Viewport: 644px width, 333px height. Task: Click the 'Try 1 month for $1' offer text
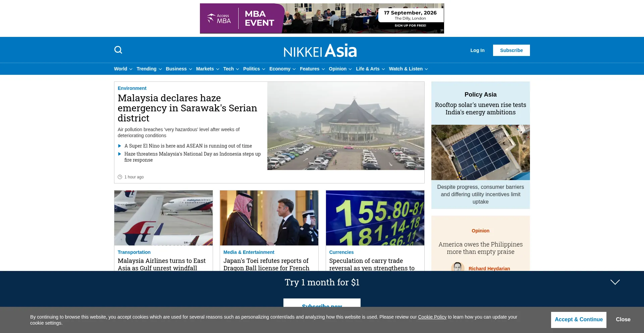click(322, 282)
